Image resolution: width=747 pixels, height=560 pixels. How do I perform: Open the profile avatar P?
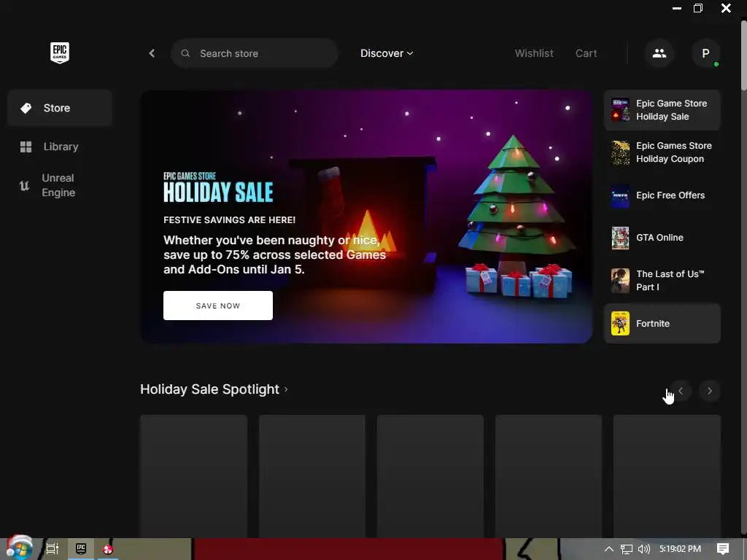(x=705, y=53)
